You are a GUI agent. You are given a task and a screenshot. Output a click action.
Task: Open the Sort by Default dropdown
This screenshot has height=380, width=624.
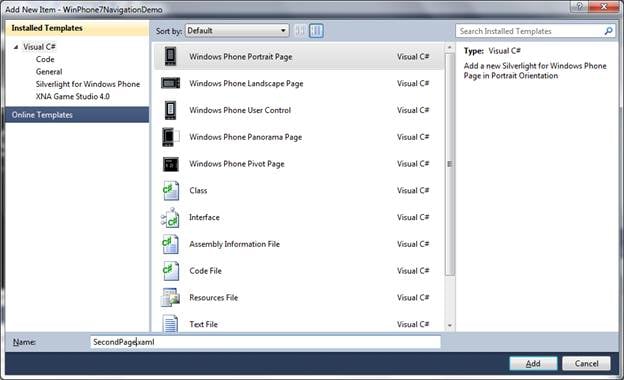tap(237, 31)
